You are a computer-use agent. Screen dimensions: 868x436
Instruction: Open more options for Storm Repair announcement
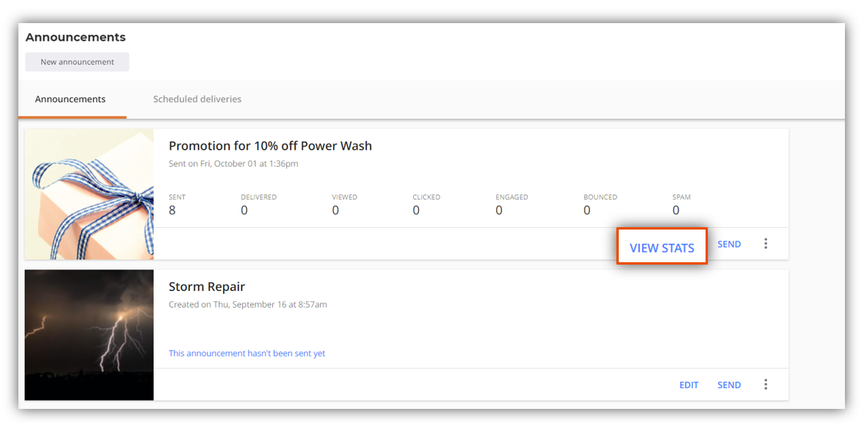pos(765,384)
